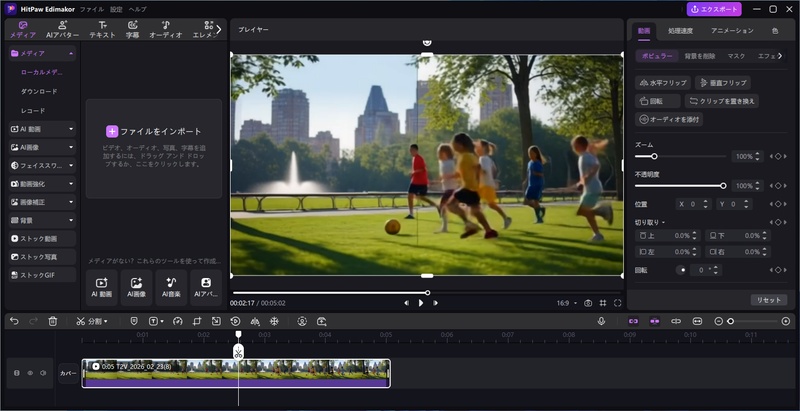This screenshot has width=800, height=411.
Task: Click the リセット reset button
Action: tap(769, 300)
